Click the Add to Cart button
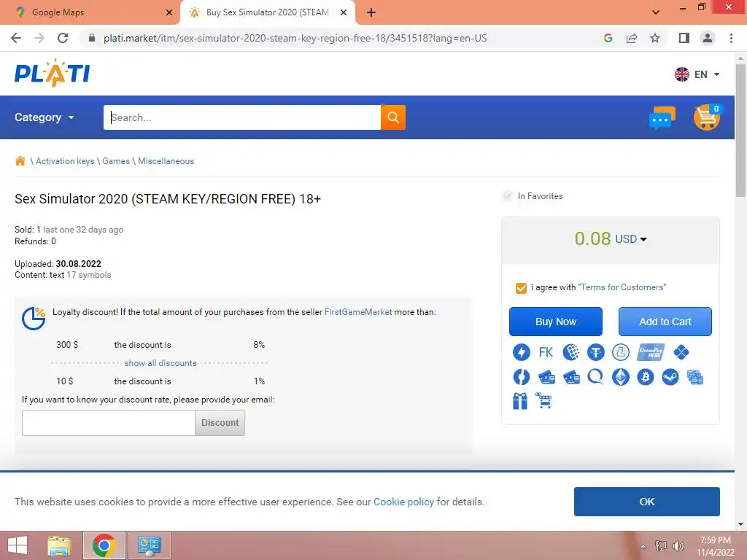 click(665, 322)
